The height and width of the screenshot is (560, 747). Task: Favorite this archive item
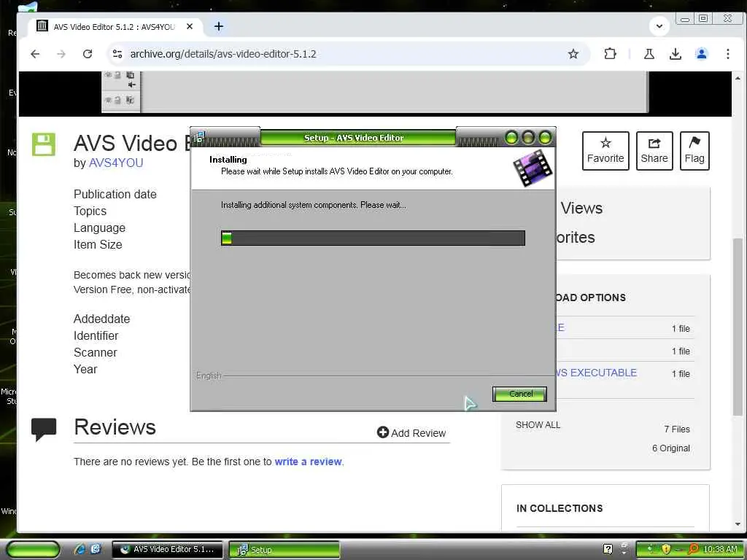pos(605,150)
